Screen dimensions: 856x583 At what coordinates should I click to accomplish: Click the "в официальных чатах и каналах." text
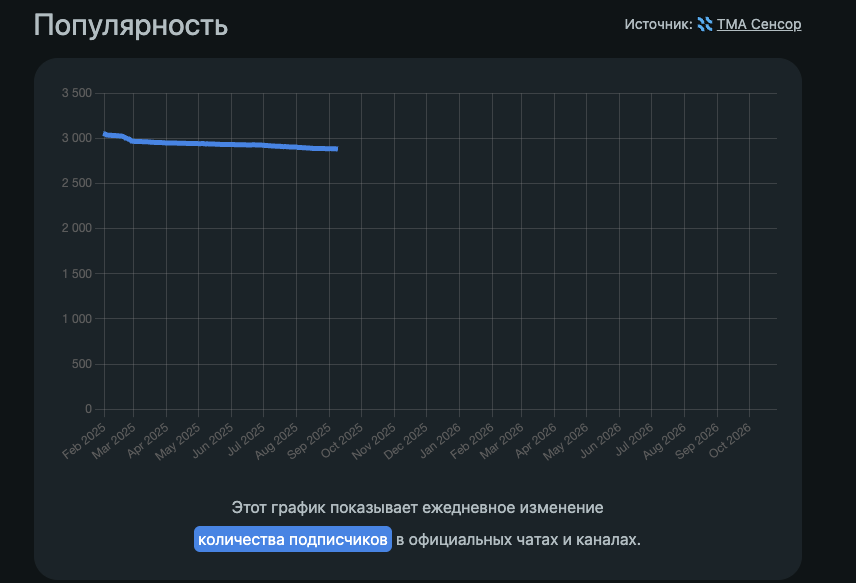518,539
